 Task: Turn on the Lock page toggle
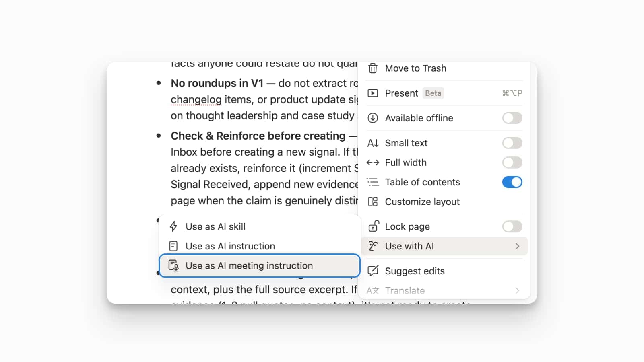point(512,226)
